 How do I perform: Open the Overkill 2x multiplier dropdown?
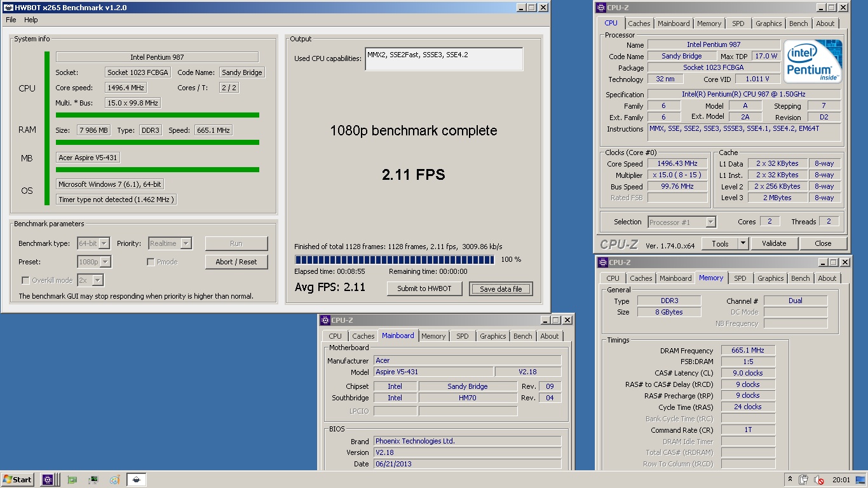click(90, 280)
